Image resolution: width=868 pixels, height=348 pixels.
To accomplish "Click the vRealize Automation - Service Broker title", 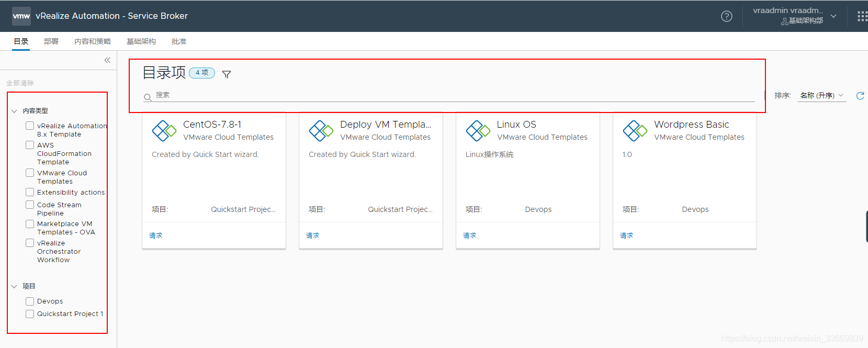I will pos(111,16).
